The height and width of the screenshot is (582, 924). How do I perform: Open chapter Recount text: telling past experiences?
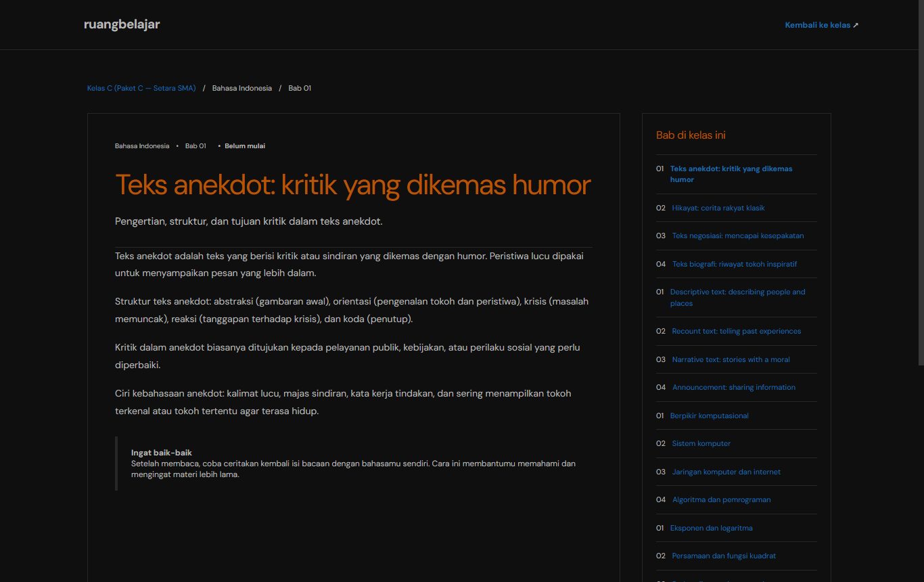click(x=736, y=331)
